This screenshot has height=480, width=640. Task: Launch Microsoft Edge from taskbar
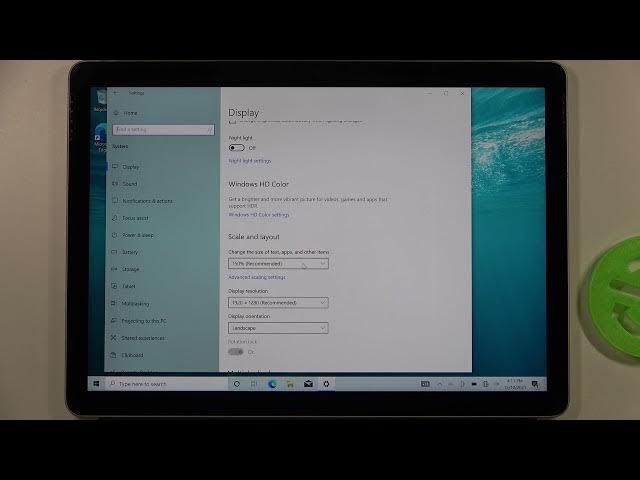[x=272, y=384]
